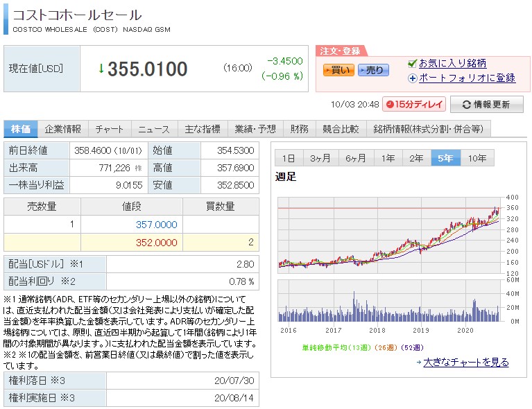Open the 銘柄情報(株式分割・併合等) tab

tap(428, 129)
